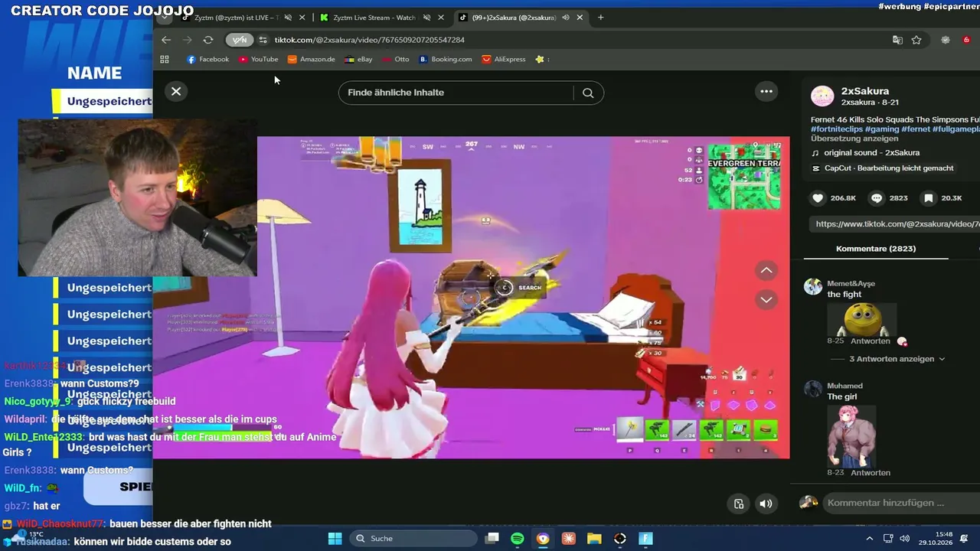Navigate back in the browser
The image size is (980, 551).
[166, 40]
